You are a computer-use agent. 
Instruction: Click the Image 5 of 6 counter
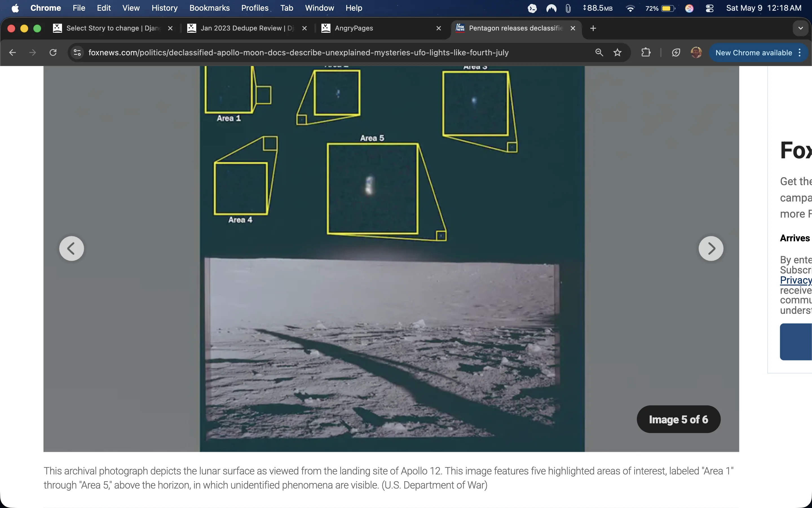click(678, 419)
